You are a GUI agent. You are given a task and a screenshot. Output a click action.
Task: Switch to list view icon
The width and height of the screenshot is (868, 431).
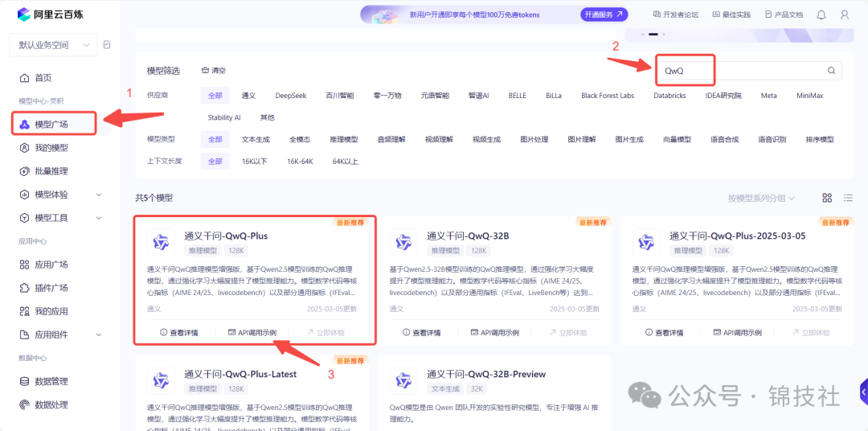(x=848, y=198)
